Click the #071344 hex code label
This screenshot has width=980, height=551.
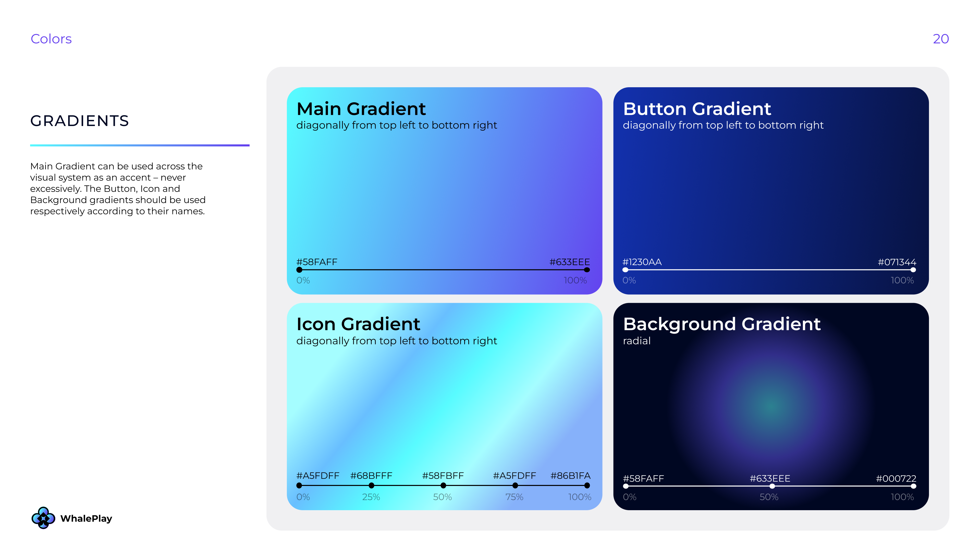click(897, 262)
